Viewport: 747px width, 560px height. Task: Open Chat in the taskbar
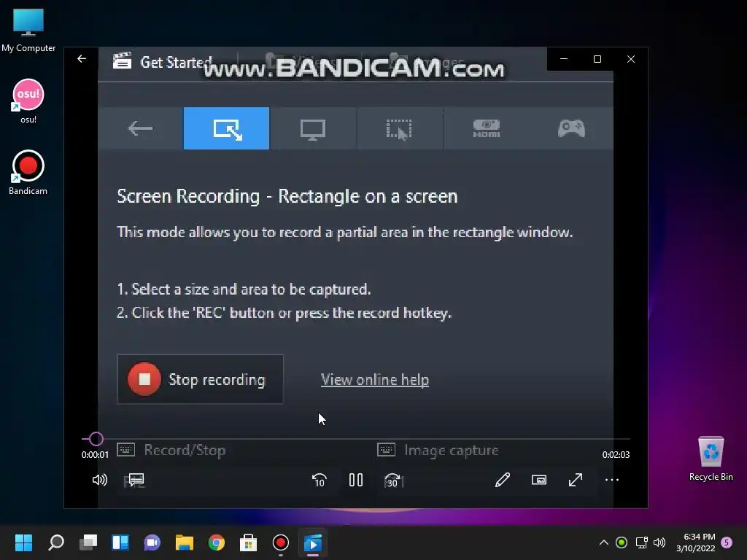(152, 542)
